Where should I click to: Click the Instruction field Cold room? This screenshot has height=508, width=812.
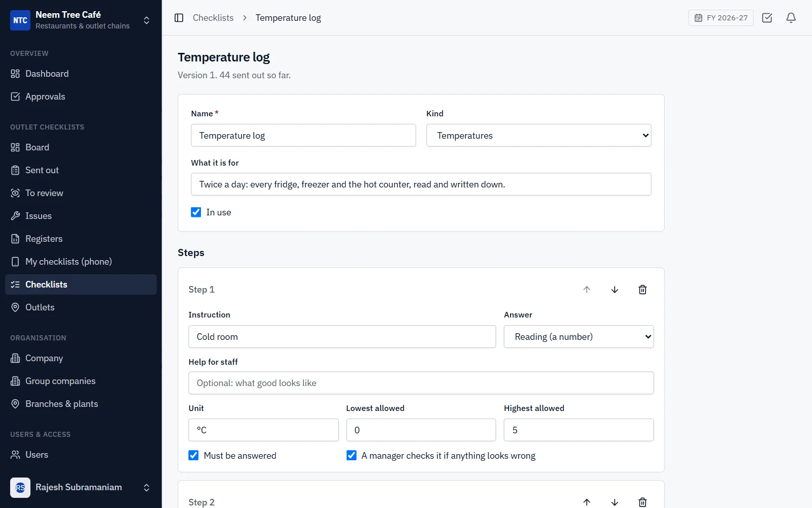pyautogui.click(x=342, y=337)
